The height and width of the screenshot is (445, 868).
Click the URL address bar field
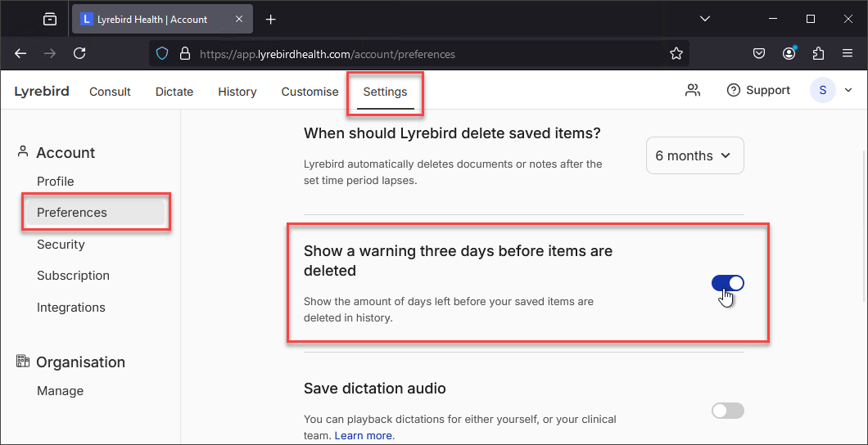(x=419, y=54)
